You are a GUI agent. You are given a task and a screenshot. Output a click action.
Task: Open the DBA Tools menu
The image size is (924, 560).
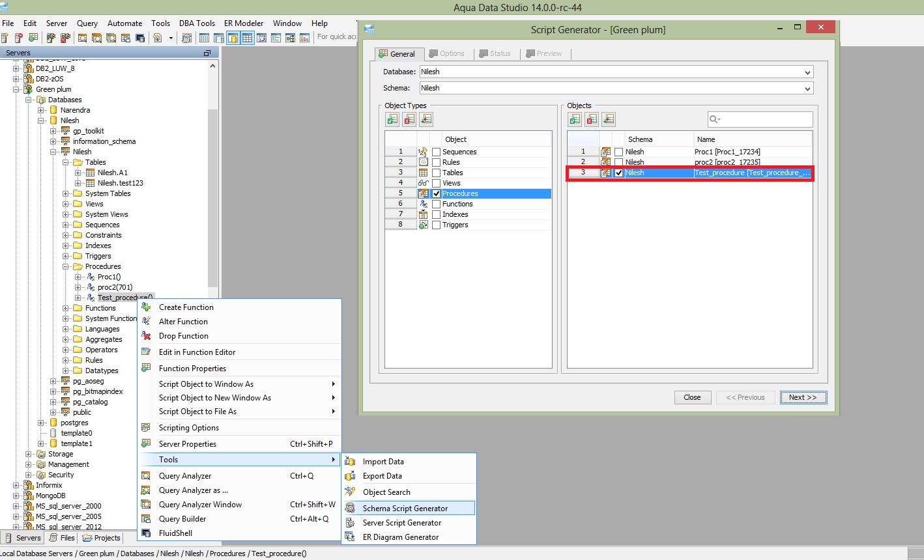click(x=197, y=23)
